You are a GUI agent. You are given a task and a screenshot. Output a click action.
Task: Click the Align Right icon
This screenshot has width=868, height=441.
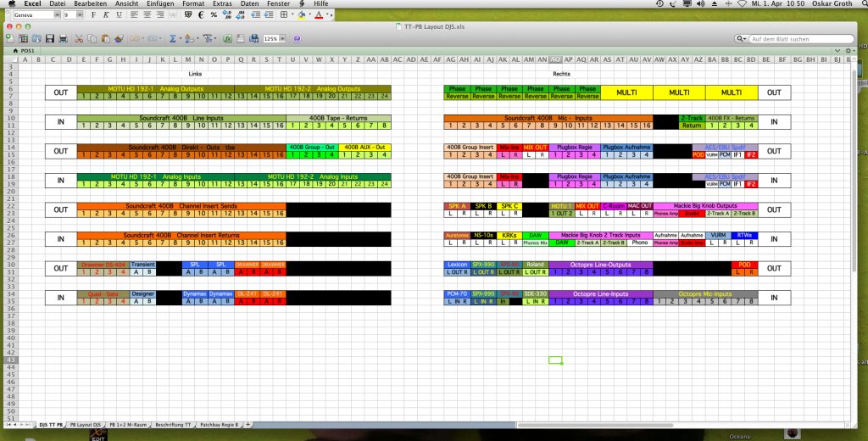click(160, 15)
